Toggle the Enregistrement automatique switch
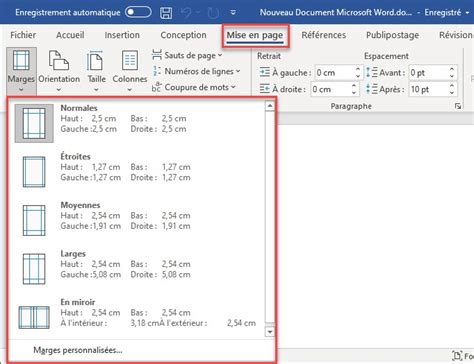The width and height of the screenshot is (474, 364). [138, 12]
